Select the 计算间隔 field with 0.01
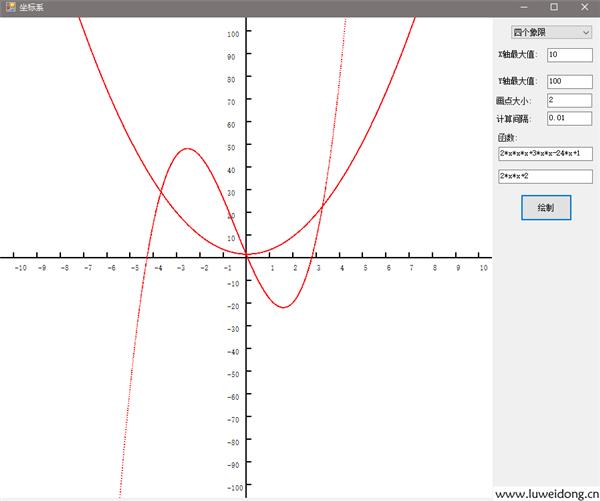 (x=569, y=119)
